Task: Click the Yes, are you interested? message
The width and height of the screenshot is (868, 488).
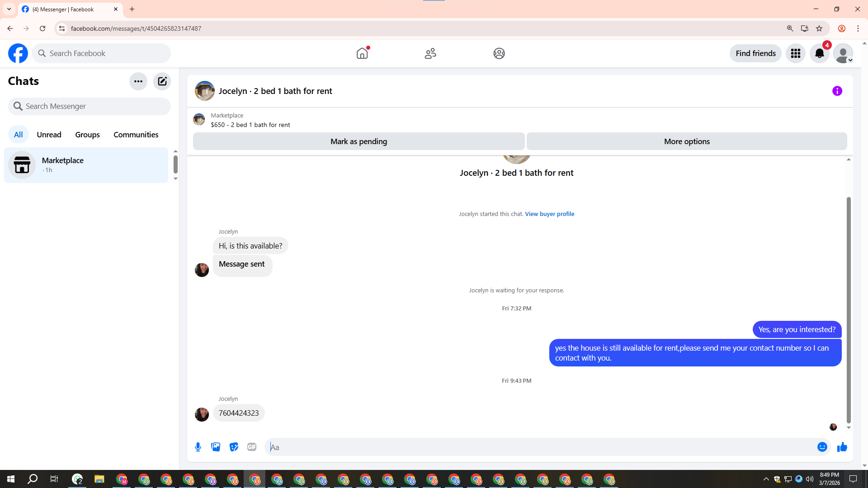Action: tap(797, 329)
